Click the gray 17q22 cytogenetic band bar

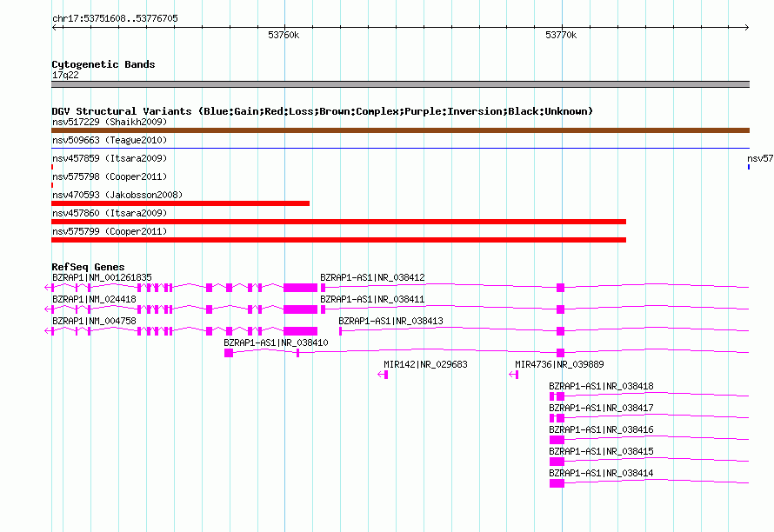(400, 84)
